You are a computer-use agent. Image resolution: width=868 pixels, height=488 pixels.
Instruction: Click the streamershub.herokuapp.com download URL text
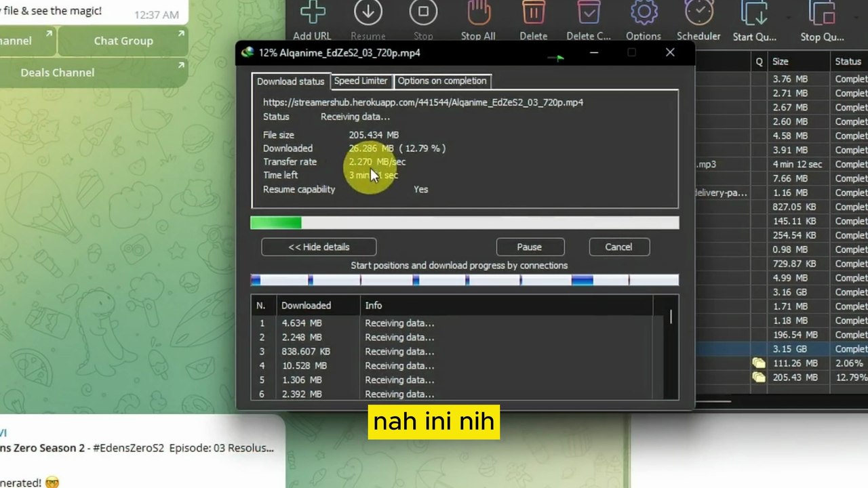[423, 102]
